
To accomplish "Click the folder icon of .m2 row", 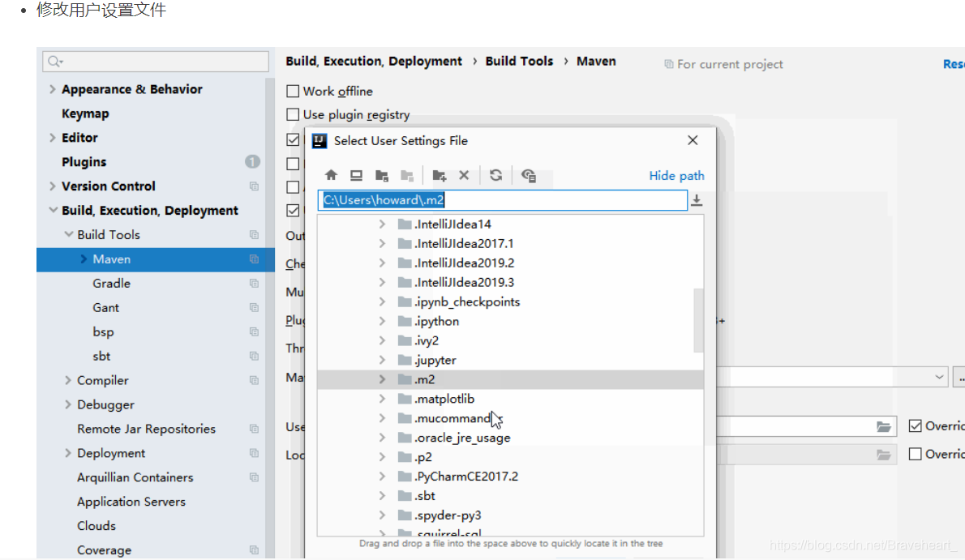I will (x=405, y=380).
